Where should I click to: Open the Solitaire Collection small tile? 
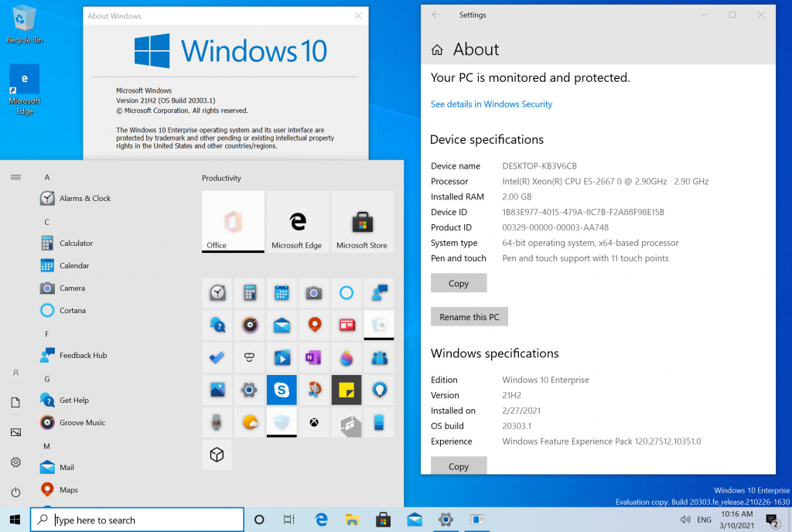tap(379, 325)
